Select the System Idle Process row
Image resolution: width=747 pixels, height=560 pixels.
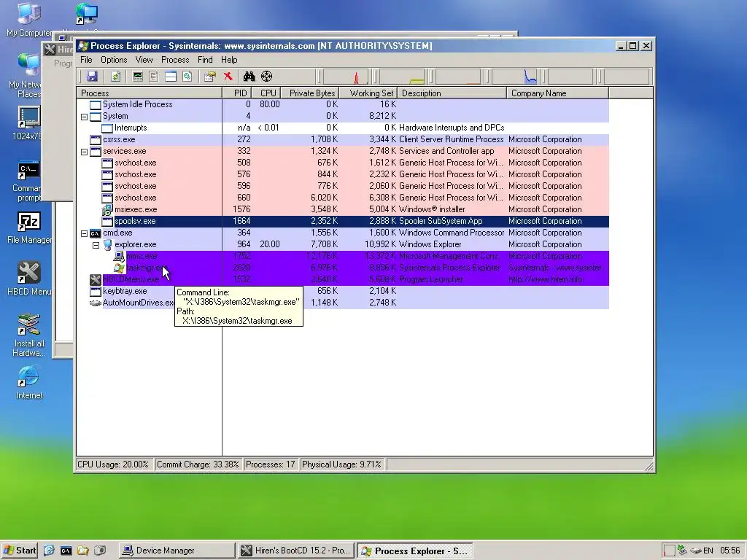coord(343,104)
